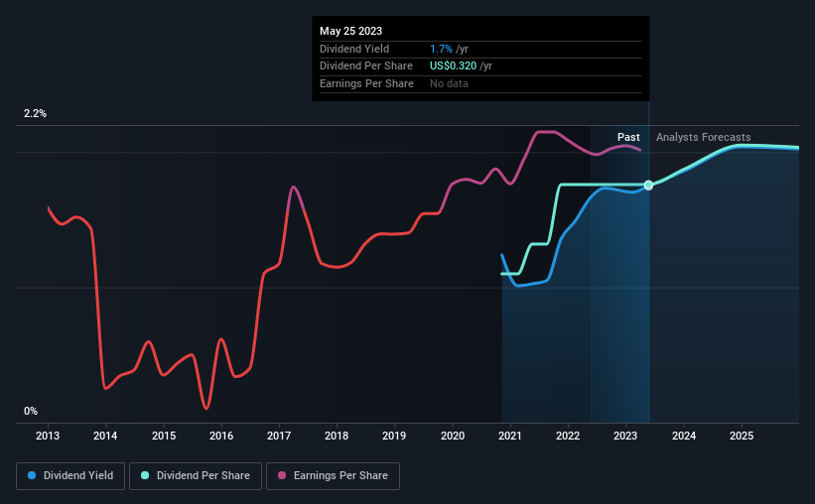Click the highlighted data point marker on chart
This screenshot has width=815, height=504.
tap(648, 185)
